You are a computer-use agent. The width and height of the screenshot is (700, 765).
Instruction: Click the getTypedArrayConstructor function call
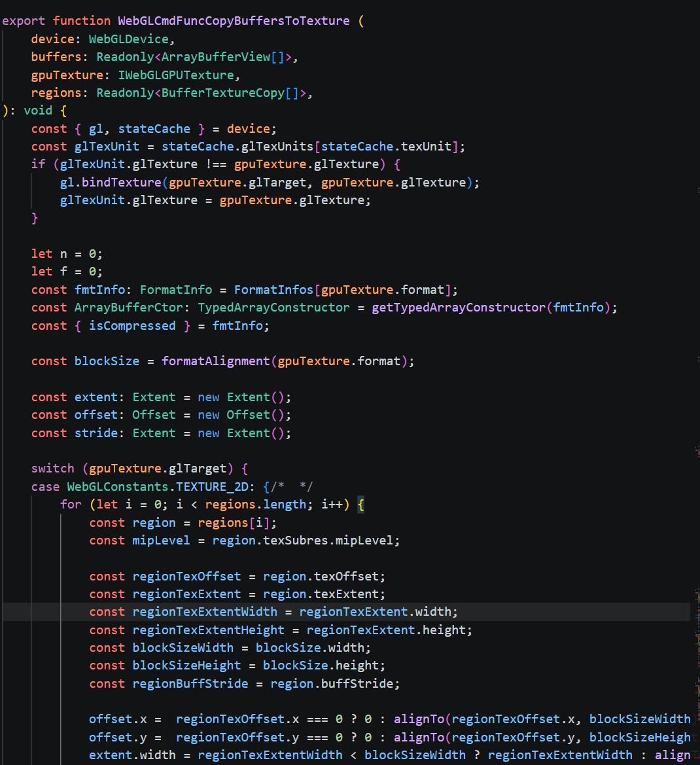tap(459, 308)
